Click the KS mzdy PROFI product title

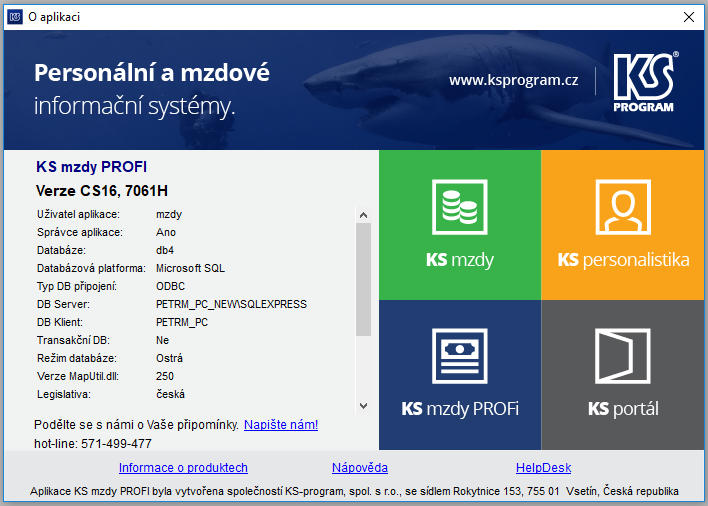point(91,167)
